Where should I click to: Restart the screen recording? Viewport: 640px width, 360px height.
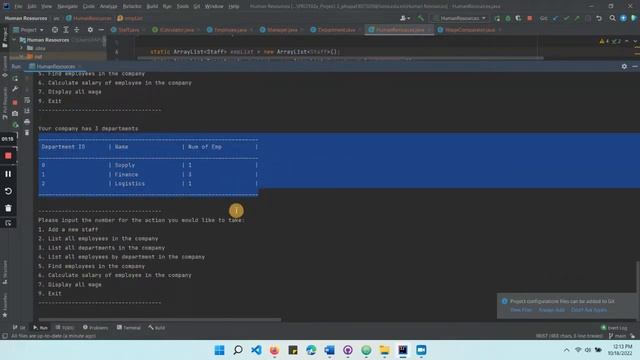8,191
